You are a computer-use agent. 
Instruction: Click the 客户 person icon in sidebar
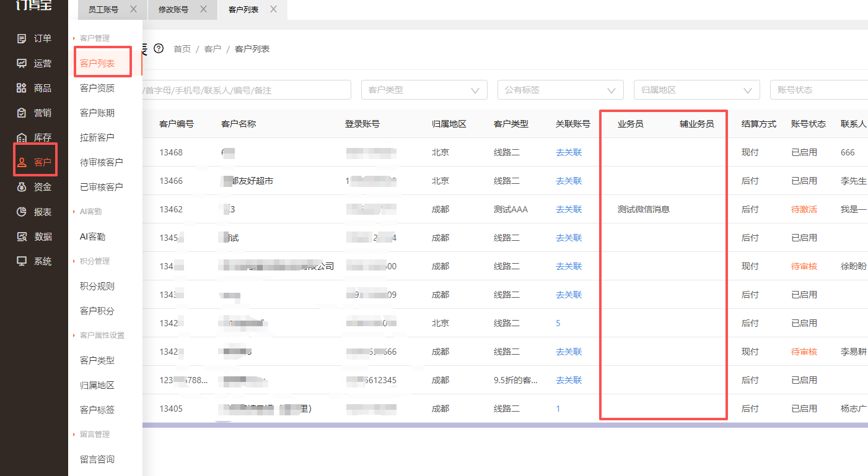pos(22,162)
